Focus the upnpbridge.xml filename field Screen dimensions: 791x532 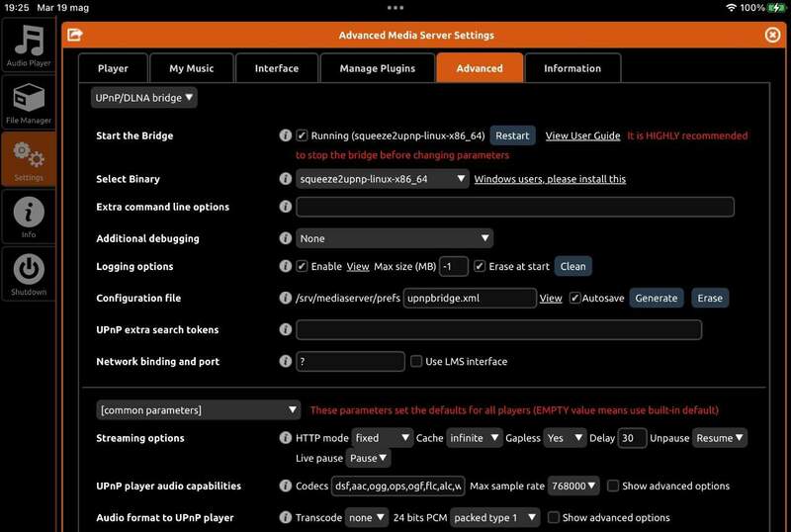tap(470, 298)
